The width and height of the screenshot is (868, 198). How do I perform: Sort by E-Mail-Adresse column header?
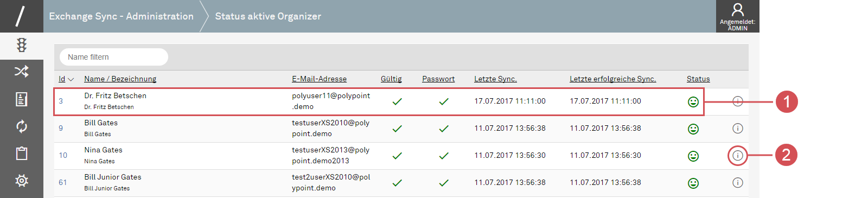pos(319,79)
